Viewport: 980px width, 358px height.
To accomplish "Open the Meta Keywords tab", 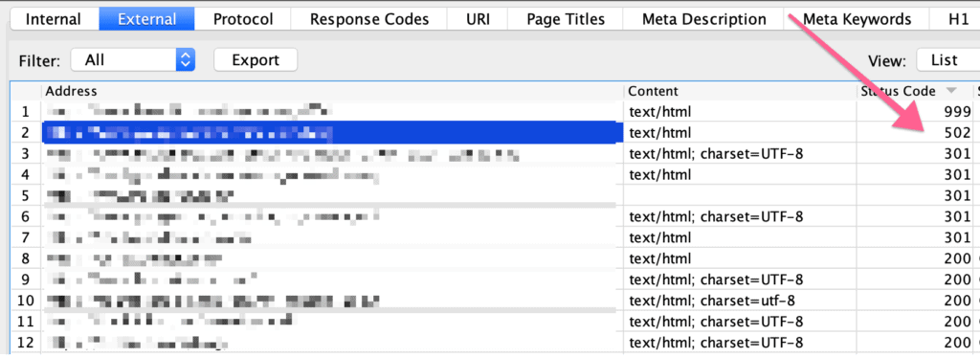I will point(857,19).
